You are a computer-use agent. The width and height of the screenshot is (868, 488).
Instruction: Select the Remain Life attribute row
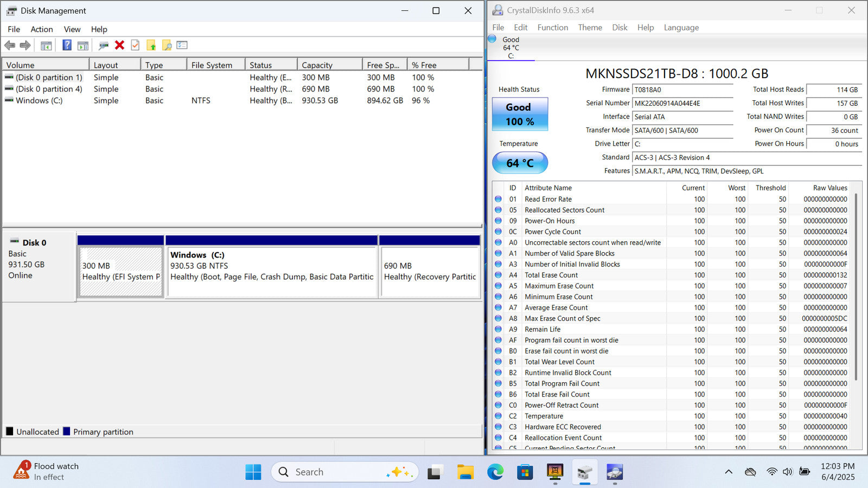tap(672, 329)
